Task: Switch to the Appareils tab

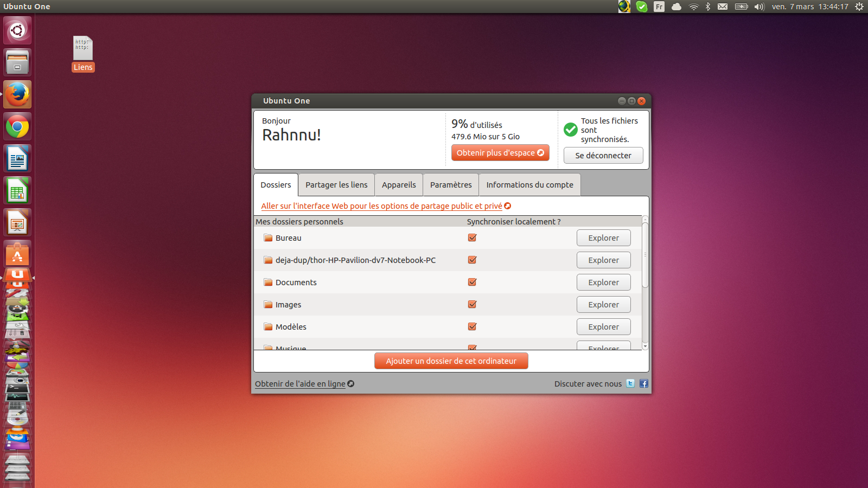Action: pyautogui.click(x=399, y=185)
